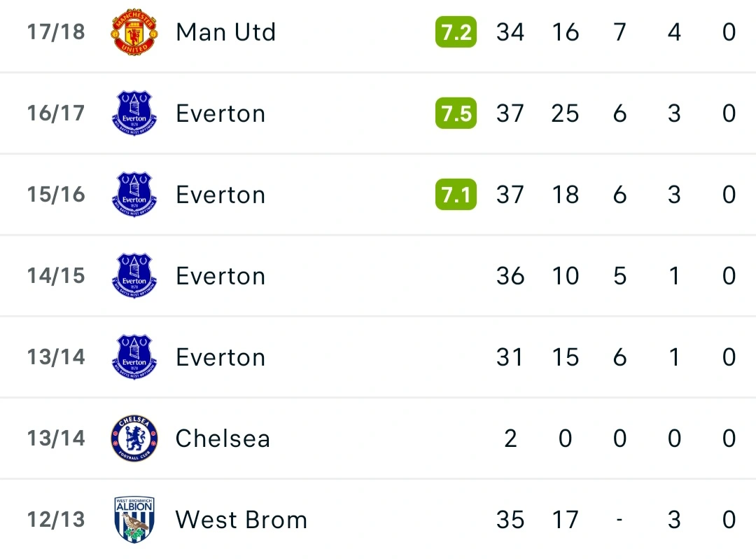This screenshot has width=756, height=559.
Task: Select the 17/18 season label
Action: tap(56, 32)
